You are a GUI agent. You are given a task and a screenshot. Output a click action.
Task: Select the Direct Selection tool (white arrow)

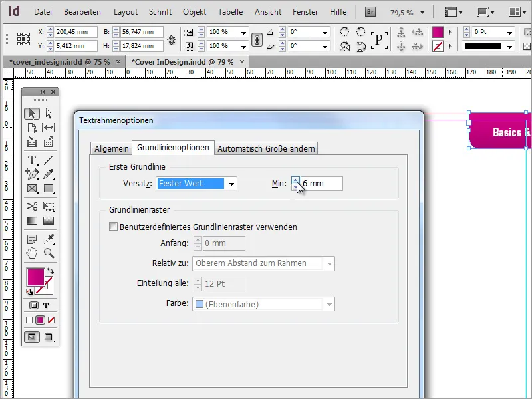pos(49,113)
